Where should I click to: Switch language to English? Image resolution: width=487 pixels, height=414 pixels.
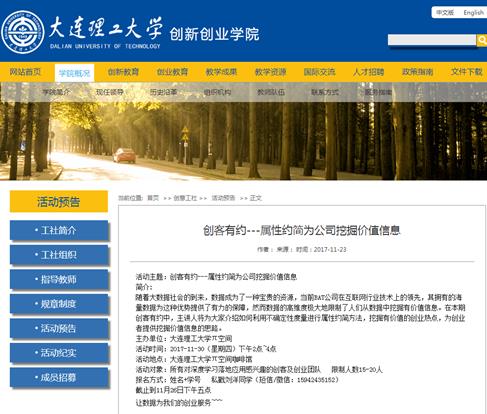click(x=473, y=13)
